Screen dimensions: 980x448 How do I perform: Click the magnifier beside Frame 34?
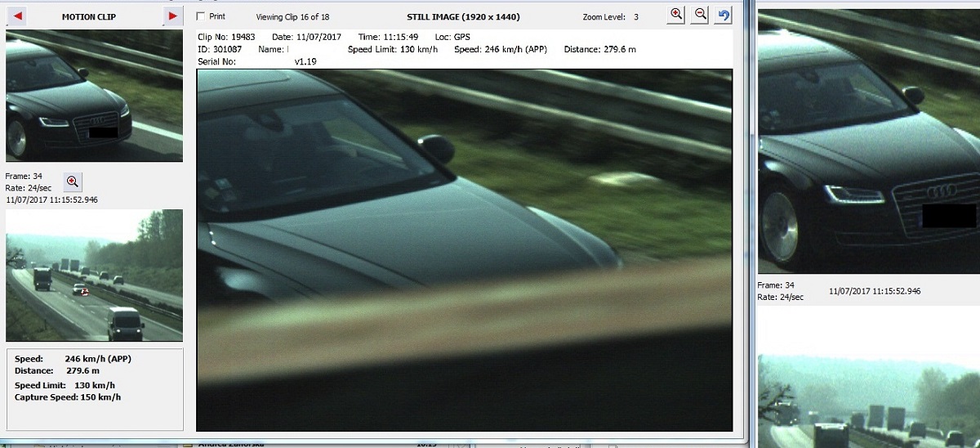72,181
